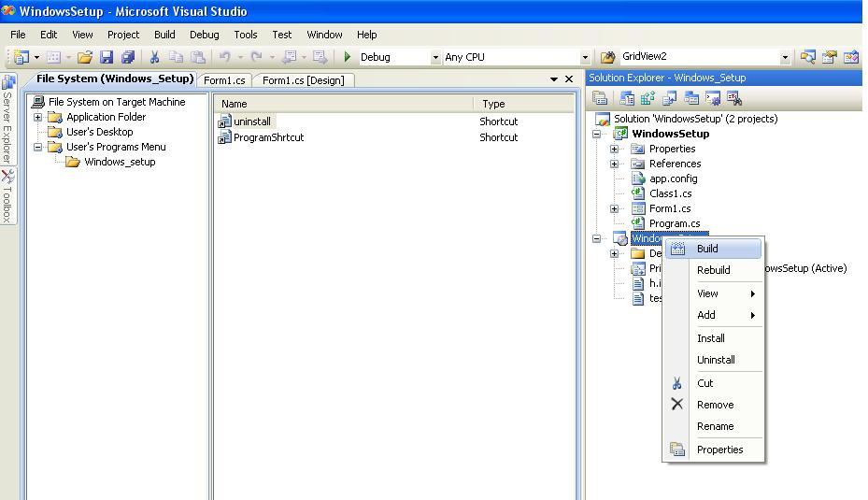This screenshot has width=868, height=500.
Task: Choose Uninstall from the context menu
Action: [x=713, y=360]
